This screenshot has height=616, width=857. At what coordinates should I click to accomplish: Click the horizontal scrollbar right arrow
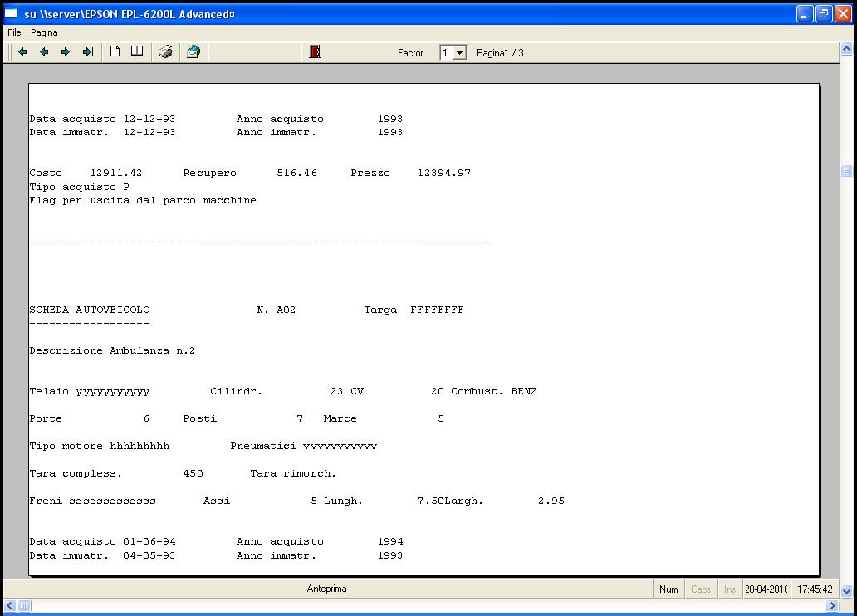(x=833, y=605)
